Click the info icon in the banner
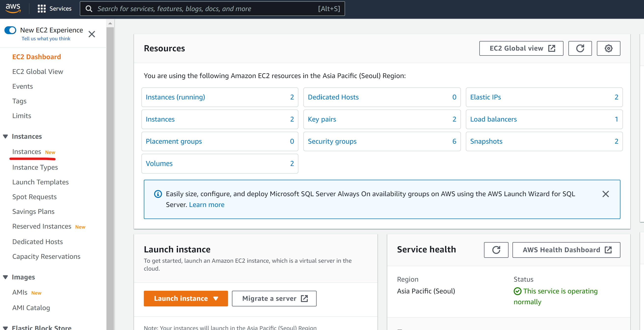644x330 pixels. (x=158, y=194)
